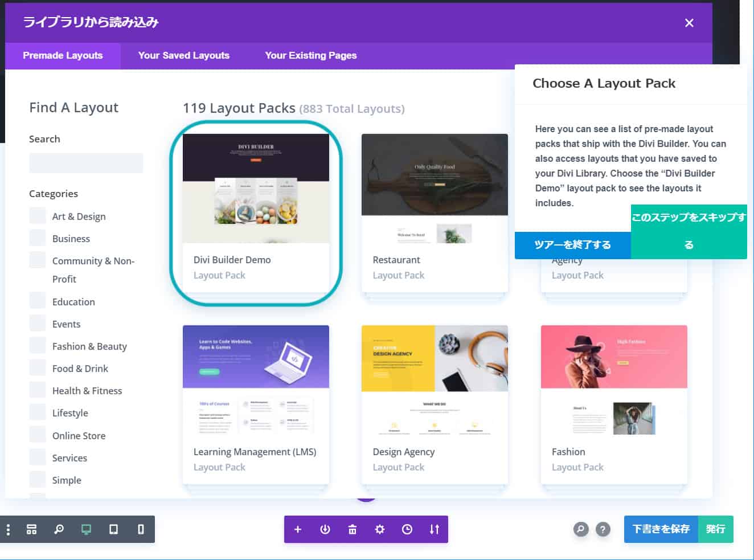The width and height of the screenshot is (754, 560).
Task: Click the このステップをスキップする button
Action: 689,231
